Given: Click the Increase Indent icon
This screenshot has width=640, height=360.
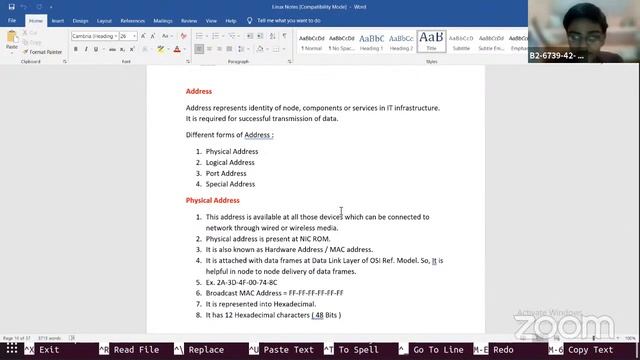Looking at the screenshot, I should pos(260,36).
